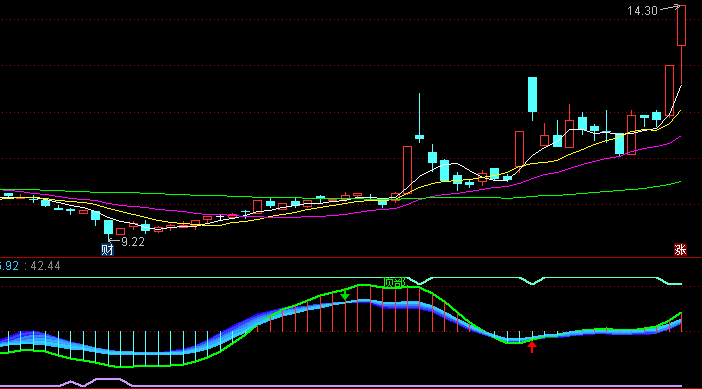Click the red 涨 marker icon
Screen dimensions: 702x389
point(680,249)
